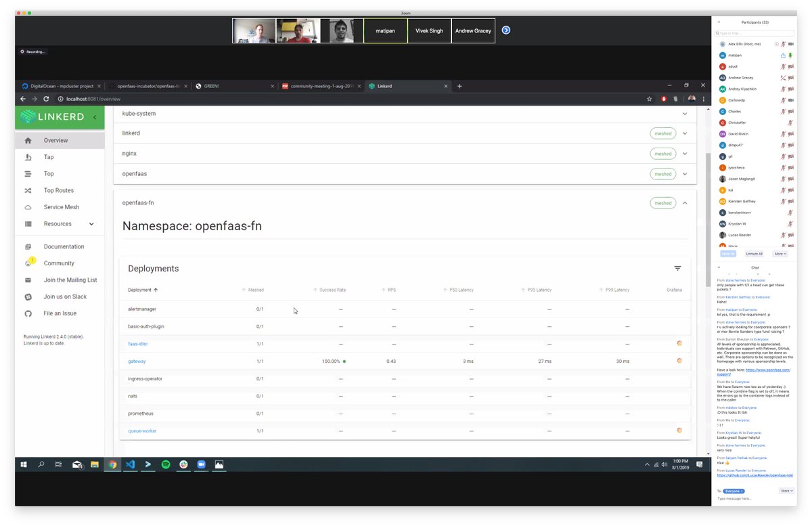Open the Zoom taskbar icon
Screen dimensions: 812x526
[201, 465]
